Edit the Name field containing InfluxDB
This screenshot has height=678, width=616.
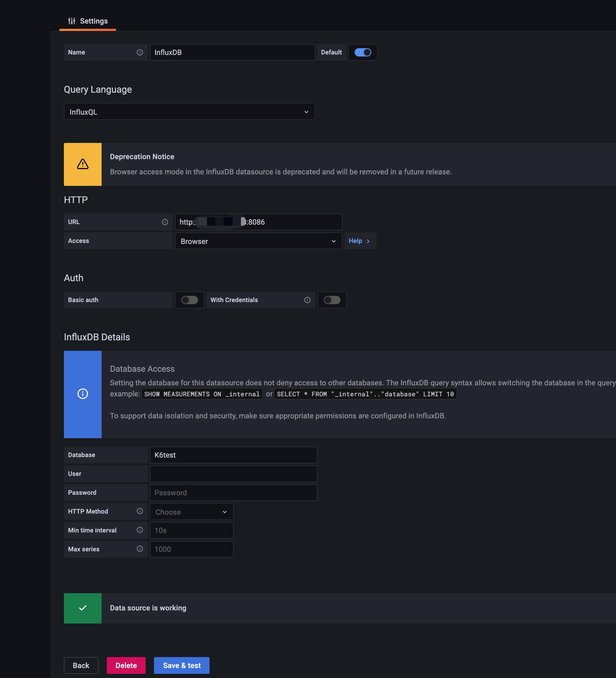tap(232, 52)
